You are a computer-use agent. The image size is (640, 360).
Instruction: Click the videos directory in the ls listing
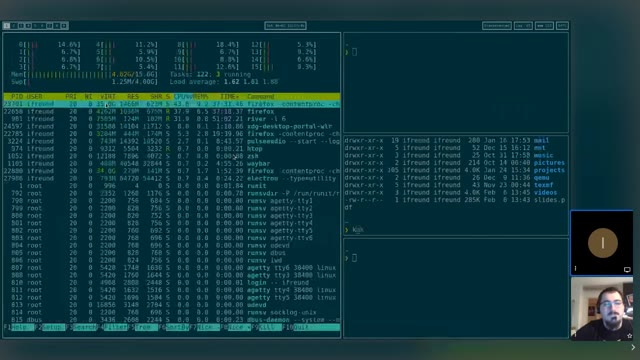[x=545, y=193]
